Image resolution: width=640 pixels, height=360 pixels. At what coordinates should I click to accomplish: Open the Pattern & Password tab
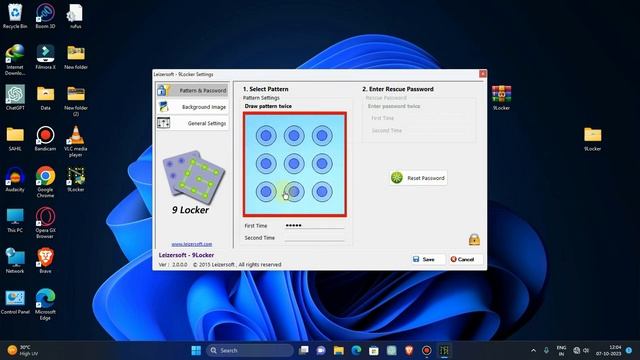pyautogui.click(x=192, y=90)
